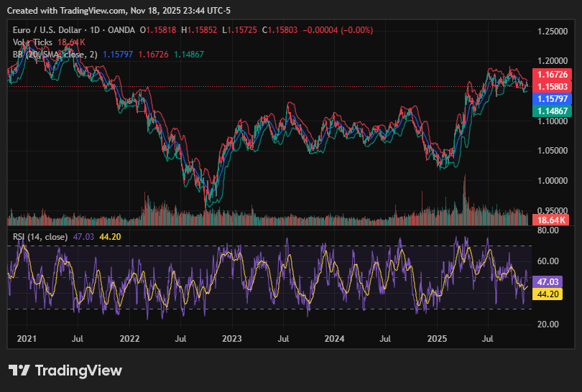
Task: Click the 2025 label on time axis
Action: (x=437, y=337)
